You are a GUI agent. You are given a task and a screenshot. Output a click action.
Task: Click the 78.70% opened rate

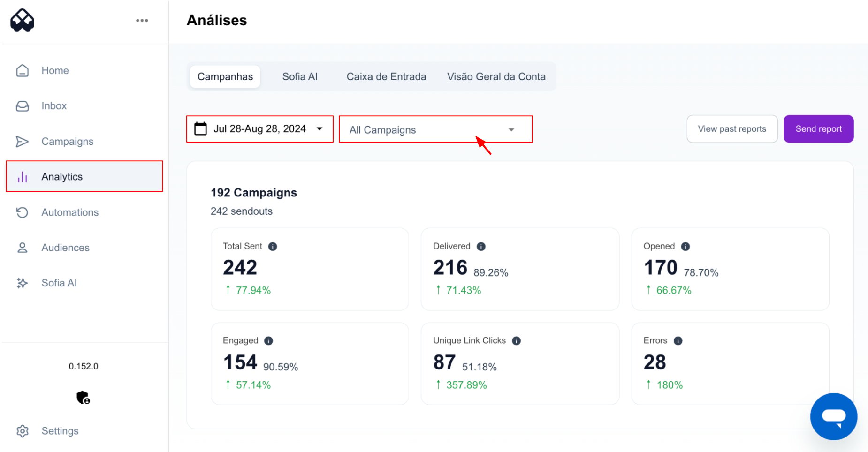(x=701, y=272)
